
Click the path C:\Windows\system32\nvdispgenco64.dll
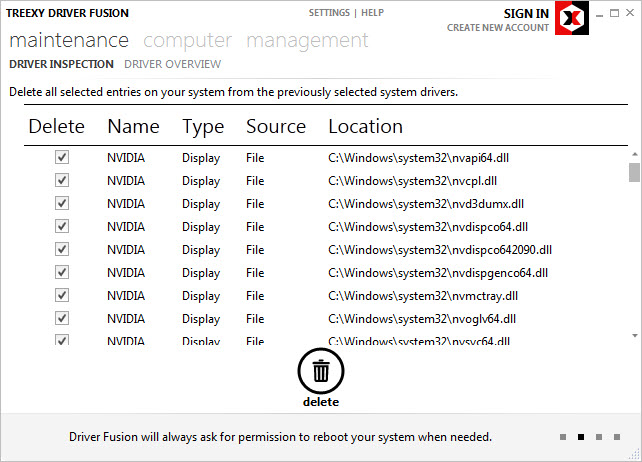tap(438, 273)
